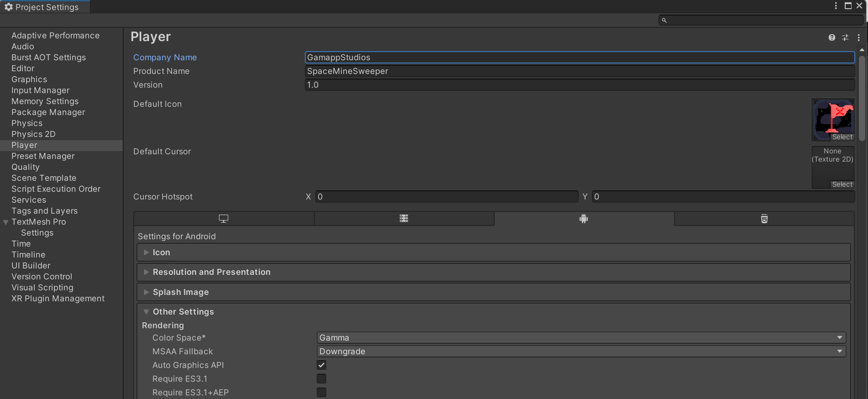
Task: Click the search magnifier icon
Action: [664, 20]
